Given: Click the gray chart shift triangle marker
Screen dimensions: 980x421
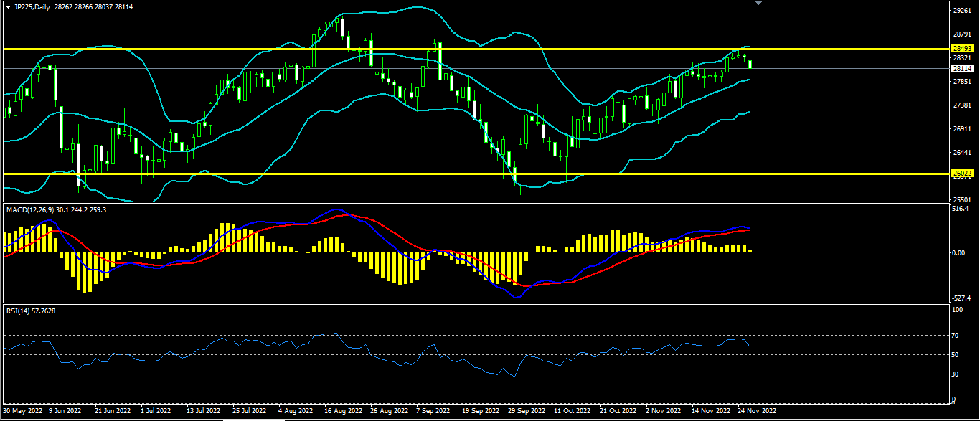Looking at the screenshot, I should 760,3.
